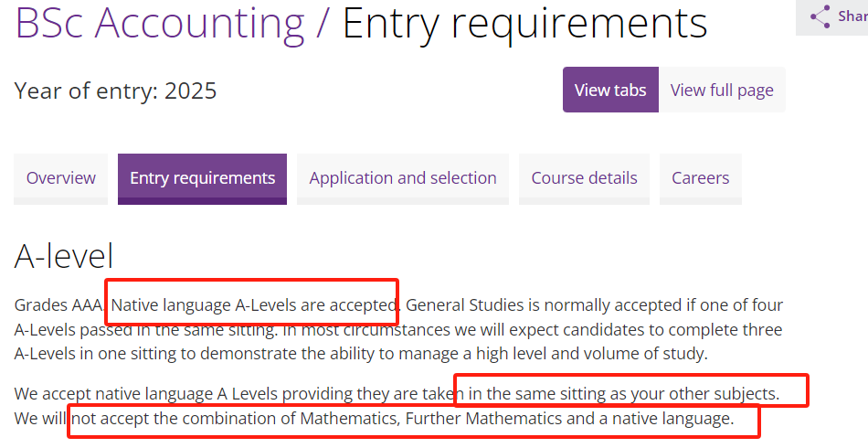Click the Grades AAA text
The width and height of the screenshot is (868, 448).
tap(59, 305)
